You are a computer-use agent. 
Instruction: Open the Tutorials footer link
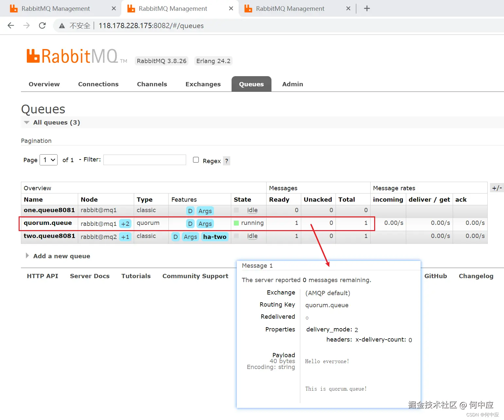[x=136, y=276]
